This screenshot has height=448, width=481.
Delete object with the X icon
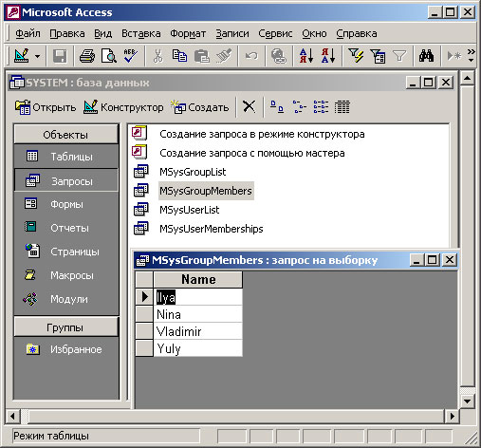250,106
